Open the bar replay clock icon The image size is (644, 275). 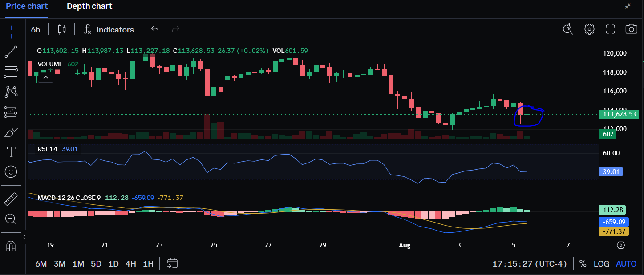pyautogui.click(x=567, y=29)
